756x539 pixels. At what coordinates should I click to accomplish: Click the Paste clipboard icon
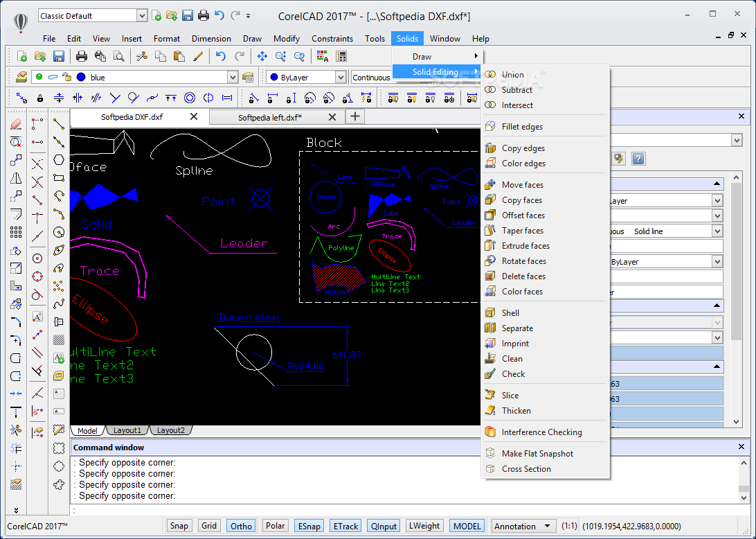[179, 56]
